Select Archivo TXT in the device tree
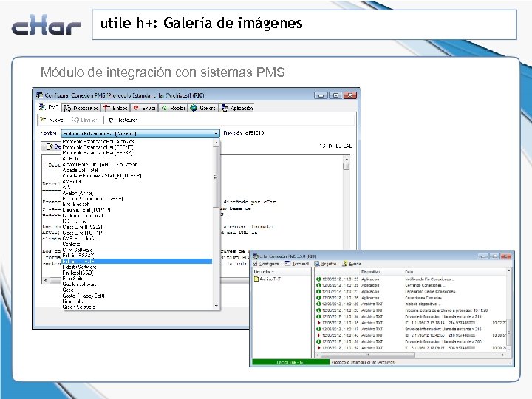This screenshot has height=399, width=532. (267, 279)
